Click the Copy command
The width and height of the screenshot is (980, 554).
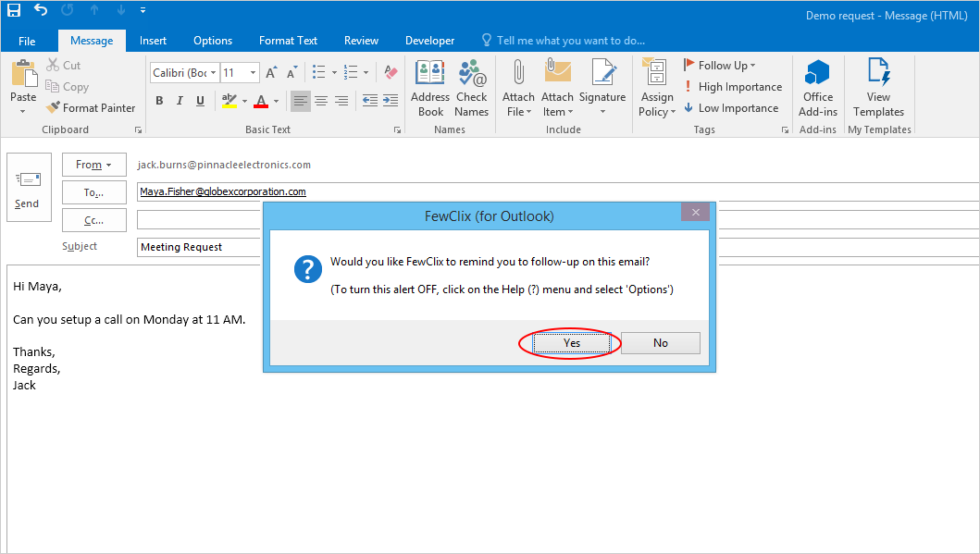click(x=68, y=87)
